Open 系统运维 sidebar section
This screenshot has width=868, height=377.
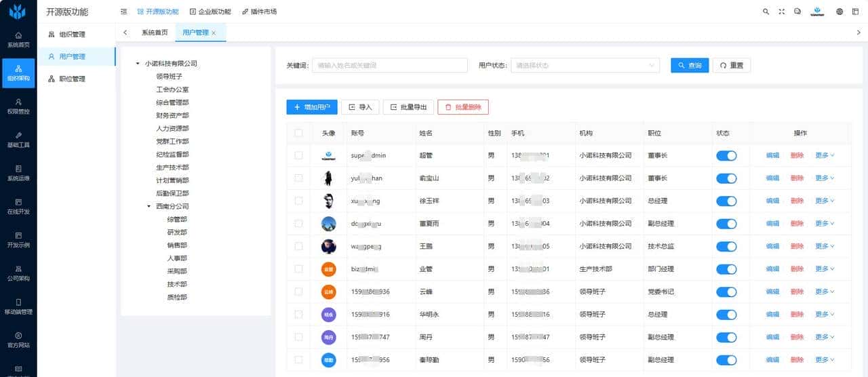coord(18,173)
